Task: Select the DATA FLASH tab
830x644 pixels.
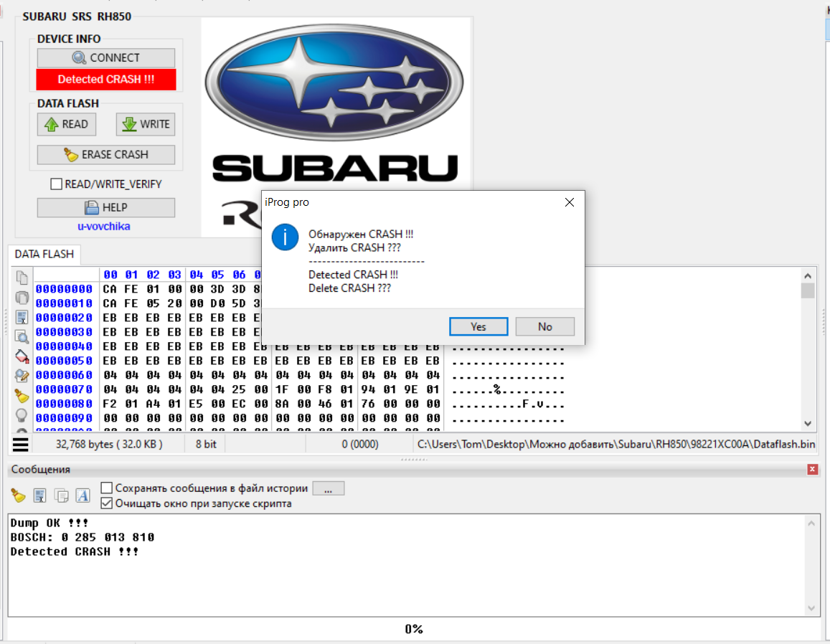Action: click(44, 254)
